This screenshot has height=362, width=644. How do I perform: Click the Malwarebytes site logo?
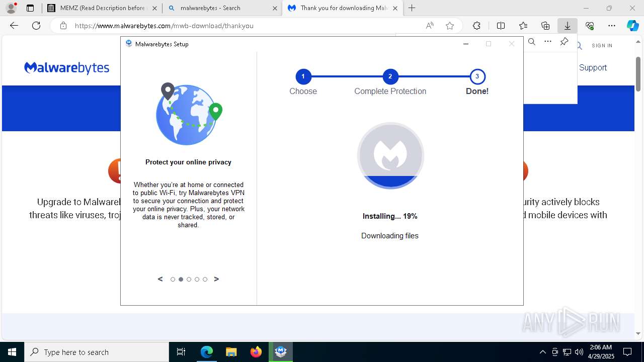66,68
